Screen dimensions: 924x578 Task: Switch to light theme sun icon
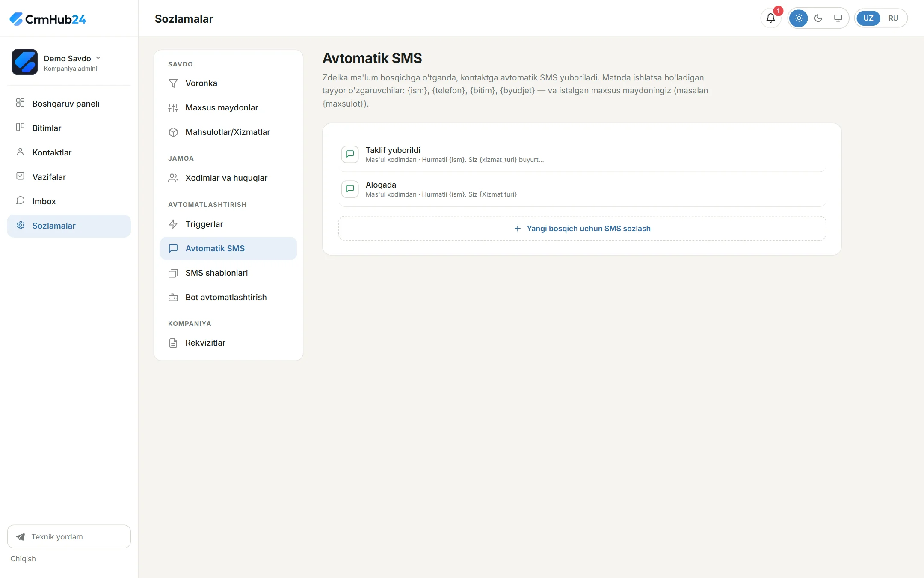coord(798,18)
